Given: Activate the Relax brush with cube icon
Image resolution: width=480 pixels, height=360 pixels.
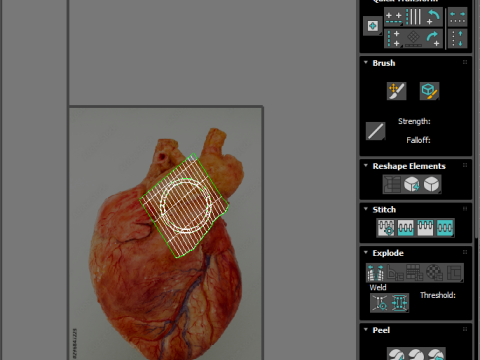Looking at the screenshot, I should click(x=429, y=91).
